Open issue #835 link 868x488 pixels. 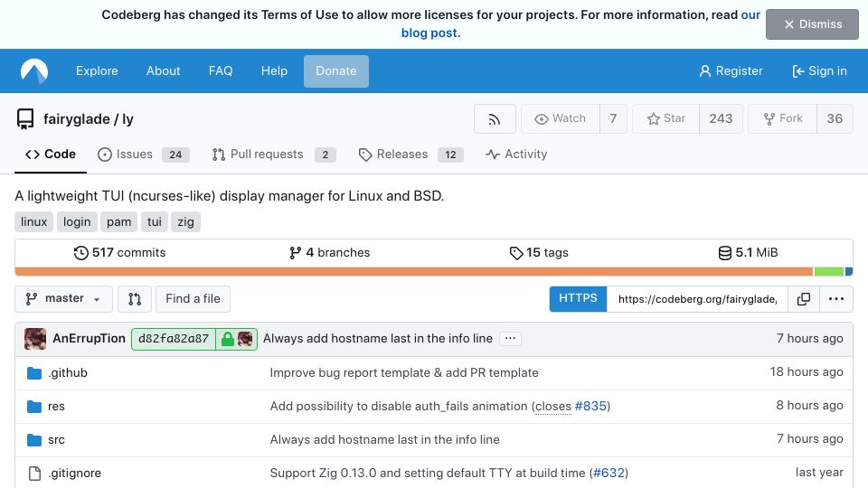[x=590, y=406]
